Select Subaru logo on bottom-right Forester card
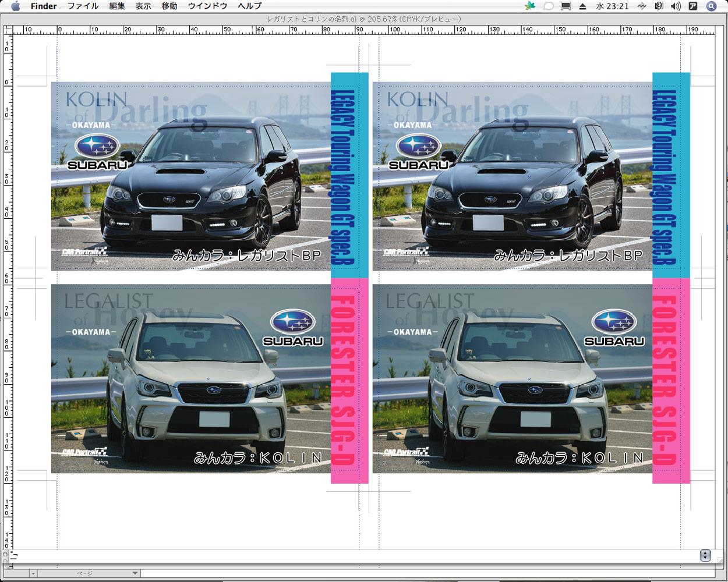 pyautogui.click(x=614, y=328)
